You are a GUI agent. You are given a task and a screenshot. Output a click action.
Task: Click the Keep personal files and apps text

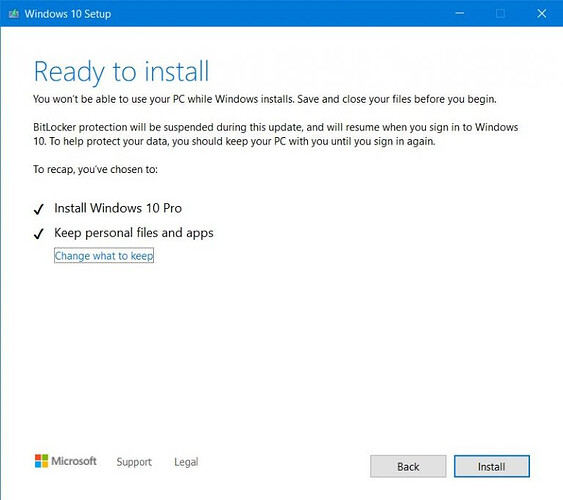[x=134, y=233]
